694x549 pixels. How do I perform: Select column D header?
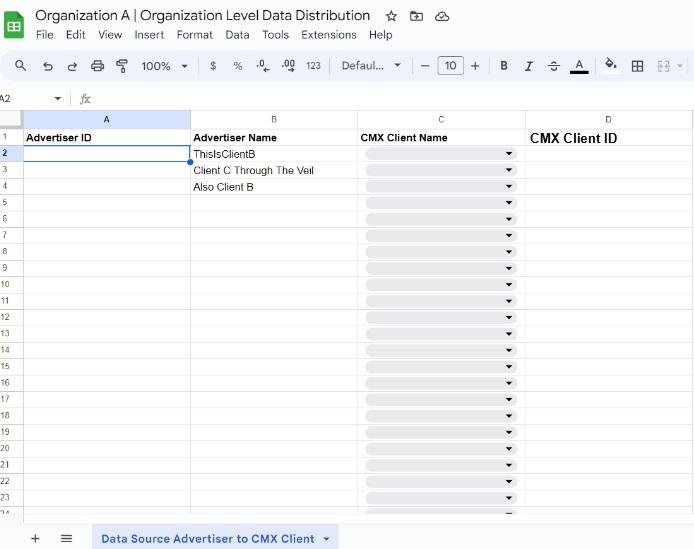coord(609,120)
